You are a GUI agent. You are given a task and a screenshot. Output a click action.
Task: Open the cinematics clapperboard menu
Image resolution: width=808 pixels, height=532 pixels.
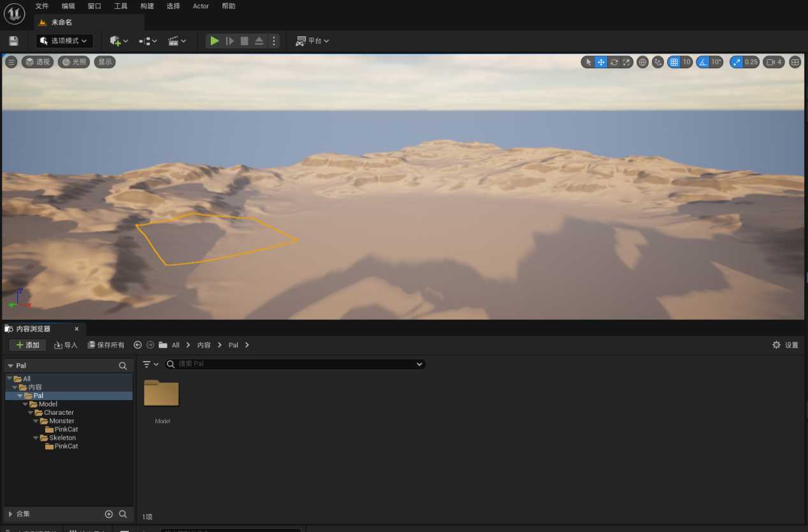[177, 41]
